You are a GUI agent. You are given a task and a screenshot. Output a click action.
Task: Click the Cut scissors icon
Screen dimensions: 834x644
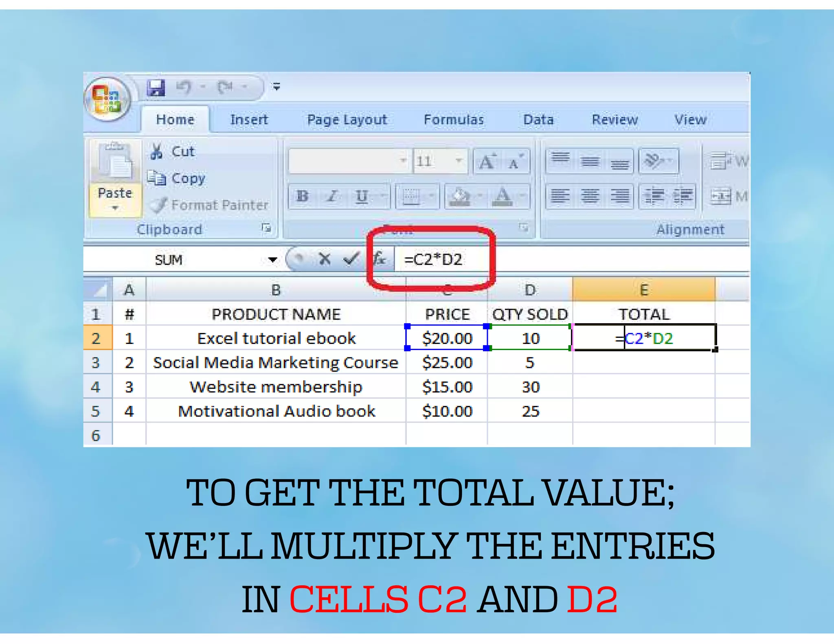click(x=157, y=151)
